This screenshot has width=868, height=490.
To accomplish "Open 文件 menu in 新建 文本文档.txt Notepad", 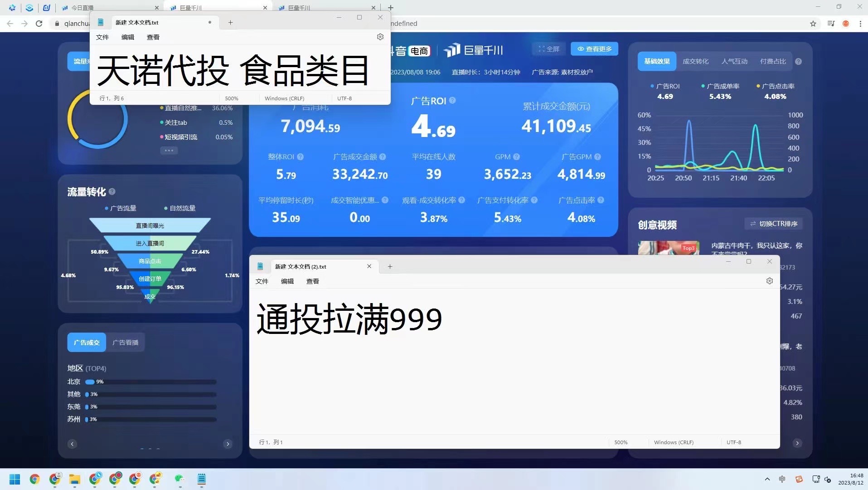I will coord(102,37).
